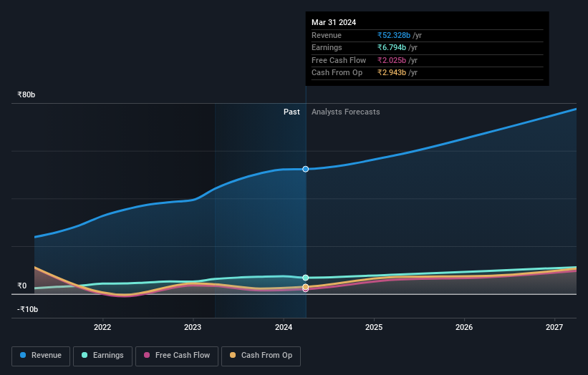This screenshot has height=375, width=588.
Task: Click the 2022 x-axis label
Action: 102,328
